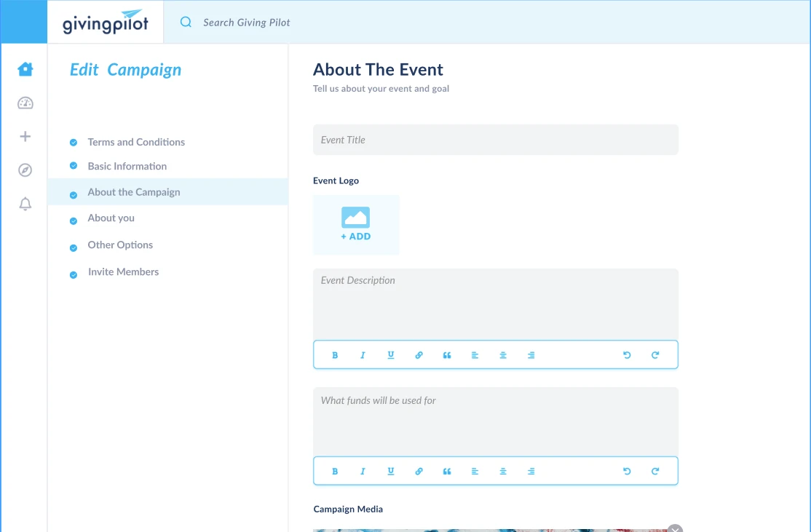
Task: Open the compass explore icon
Action: click(25, 170)
